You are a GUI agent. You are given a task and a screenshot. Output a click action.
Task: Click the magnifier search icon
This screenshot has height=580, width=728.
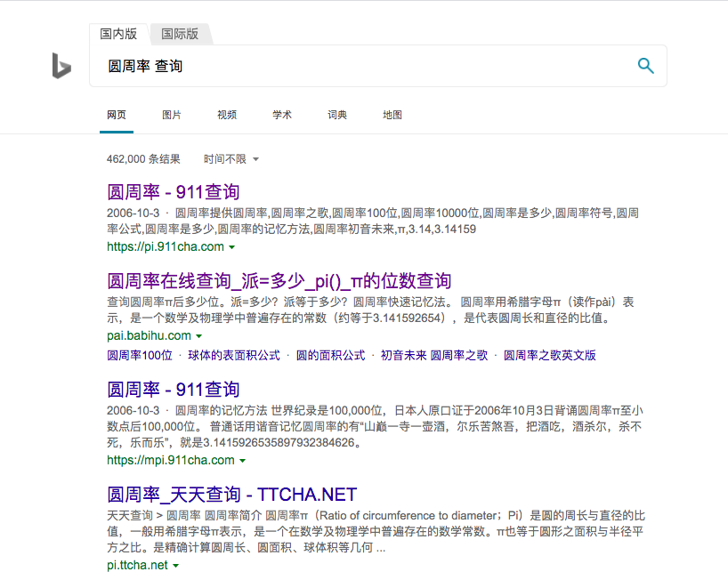pos(645,66)
